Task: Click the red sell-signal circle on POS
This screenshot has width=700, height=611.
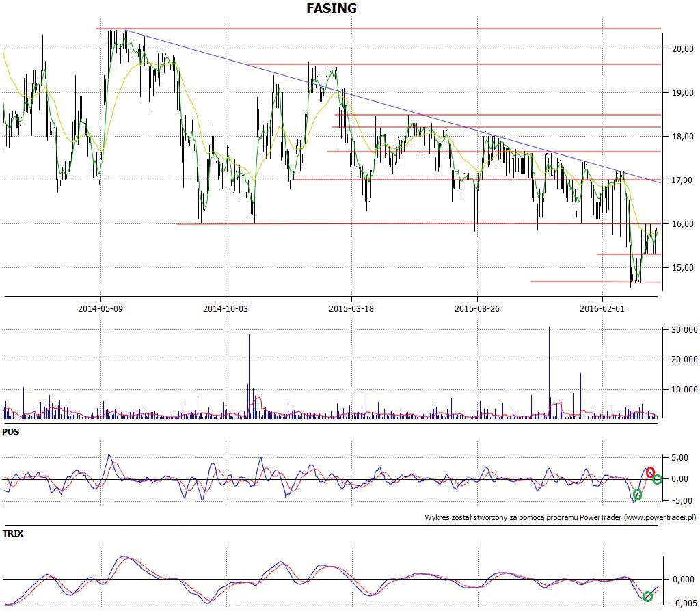Action: coord(651,472)
